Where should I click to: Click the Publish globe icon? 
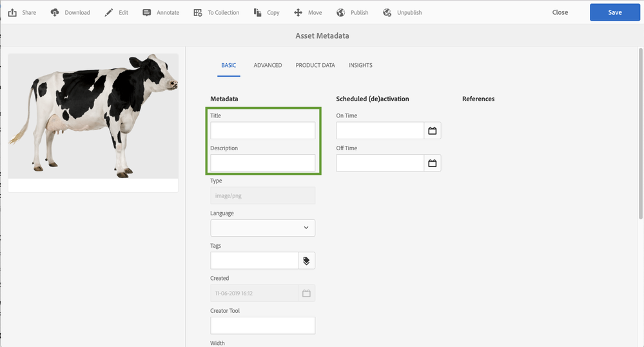340,12
